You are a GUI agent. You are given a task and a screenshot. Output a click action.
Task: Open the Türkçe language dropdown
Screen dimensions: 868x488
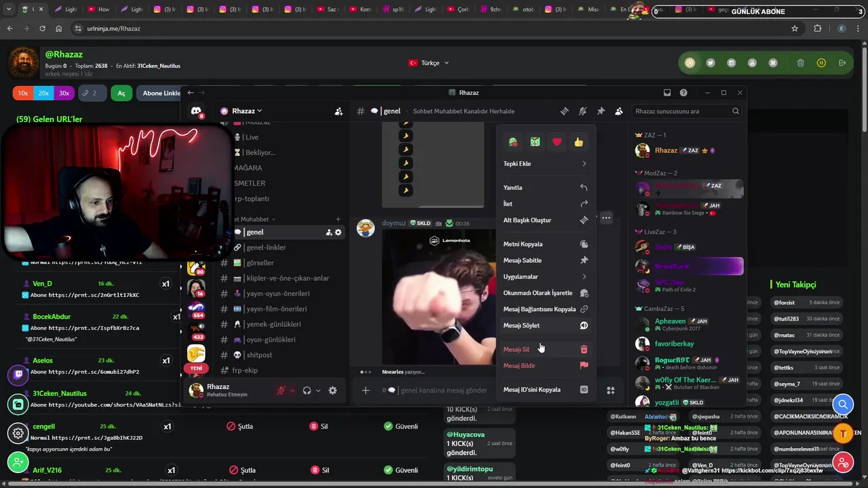[429, 63]
